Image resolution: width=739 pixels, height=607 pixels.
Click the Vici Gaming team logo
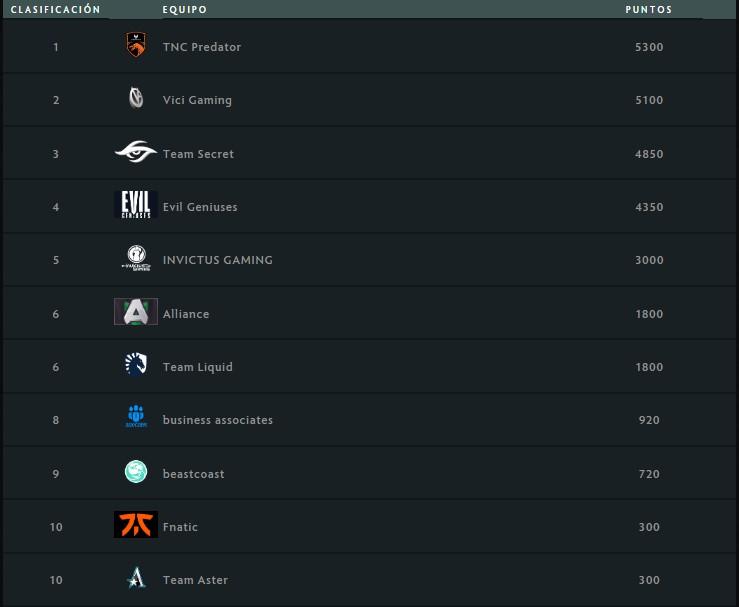(136, 98)
